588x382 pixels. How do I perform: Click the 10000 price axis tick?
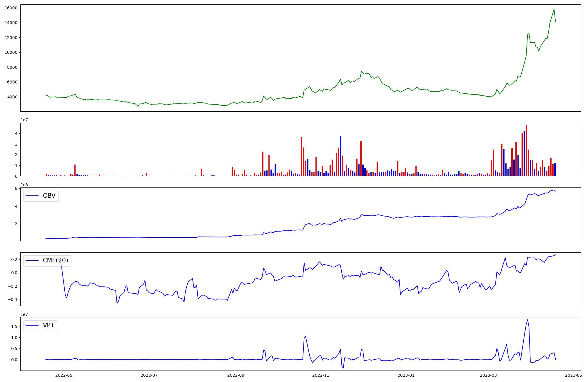(x=11, y=52)
